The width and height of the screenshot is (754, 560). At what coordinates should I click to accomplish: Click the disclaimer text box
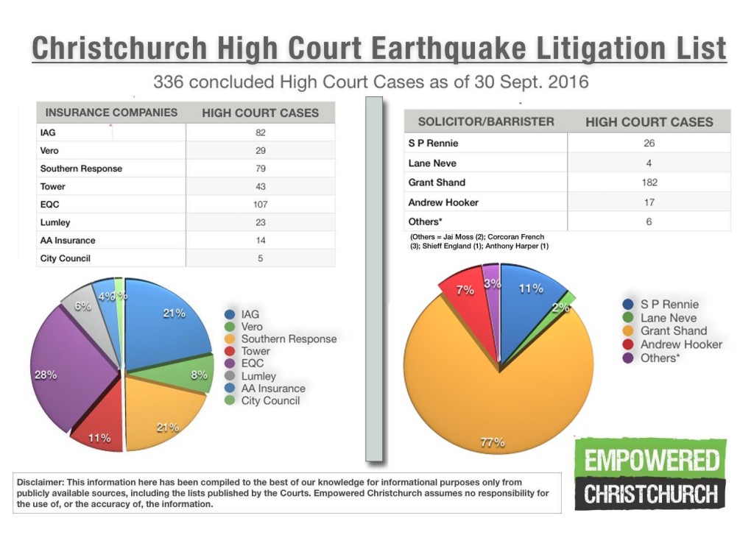click(286, 492)
